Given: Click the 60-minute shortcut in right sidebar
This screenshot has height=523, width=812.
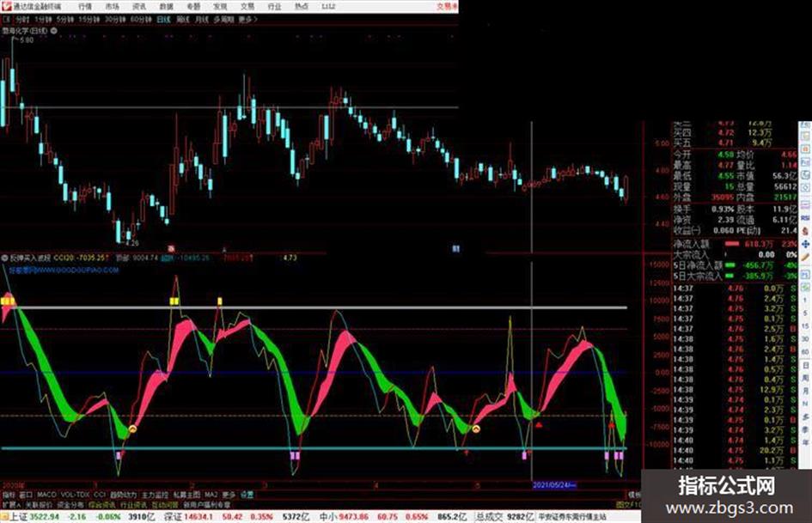Looking at the screenshot, I should coord(805,352).
